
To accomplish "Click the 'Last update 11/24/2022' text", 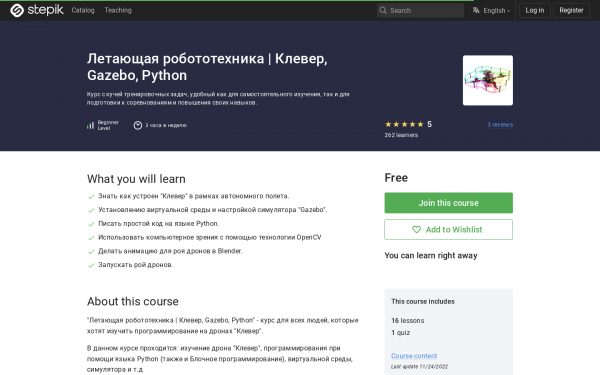I will tap(419, 367).
